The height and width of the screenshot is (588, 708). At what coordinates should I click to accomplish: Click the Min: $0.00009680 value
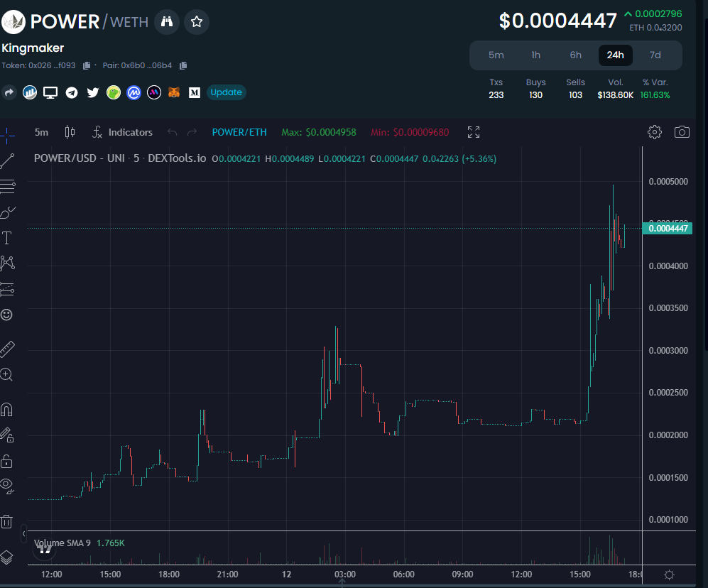pos(410,132)
